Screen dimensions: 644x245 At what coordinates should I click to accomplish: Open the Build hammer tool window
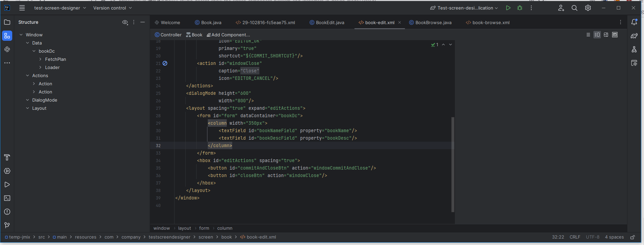pyautogui.click(x=7, y=157)
